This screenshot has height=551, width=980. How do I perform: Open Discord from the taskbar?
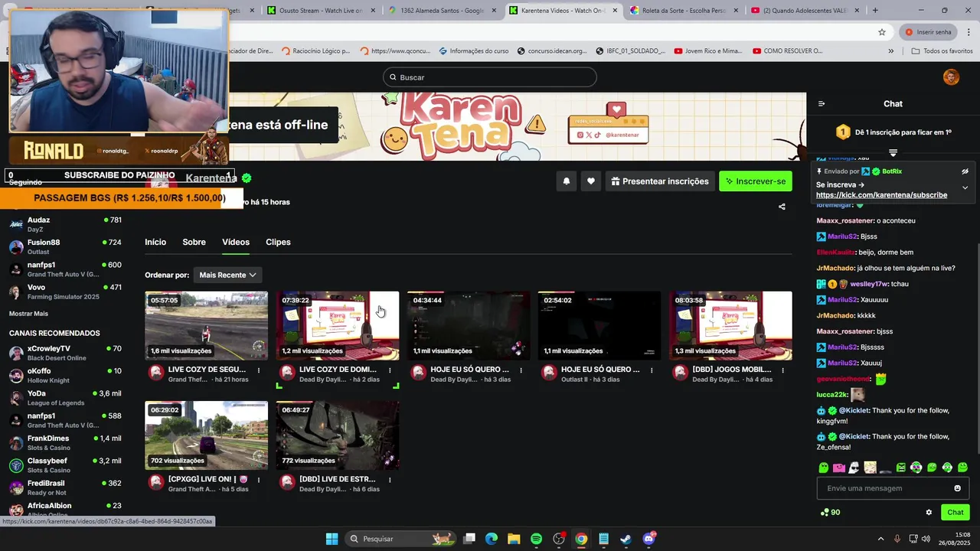point(648,539)
